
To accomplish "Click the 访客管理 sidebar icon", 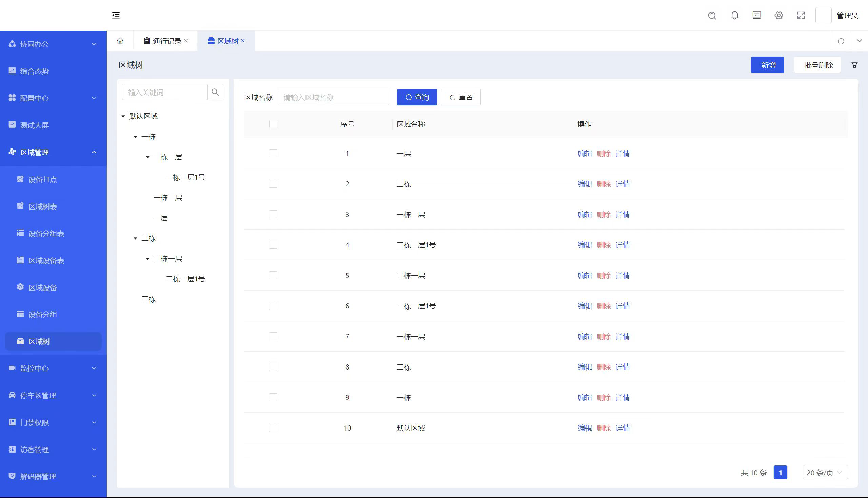I will click(12, 449).
